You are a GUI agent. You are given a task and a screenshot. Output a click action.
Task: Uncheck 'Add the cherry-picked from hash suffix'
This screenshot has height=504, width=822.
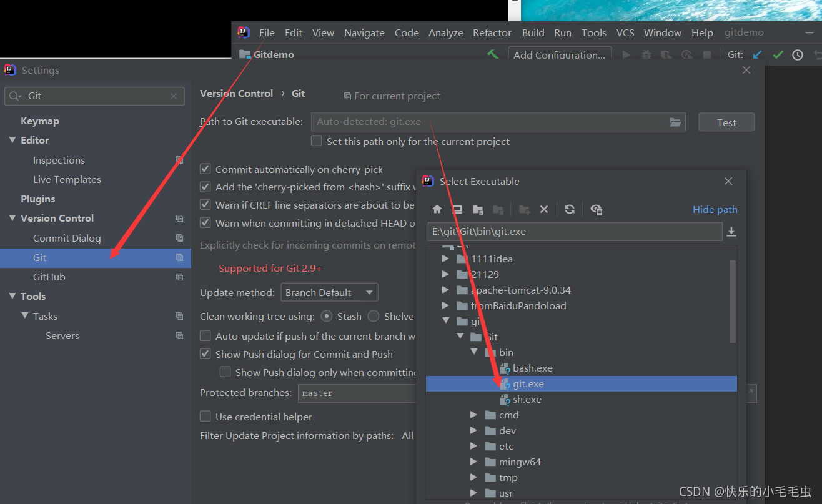pos(205,187)
